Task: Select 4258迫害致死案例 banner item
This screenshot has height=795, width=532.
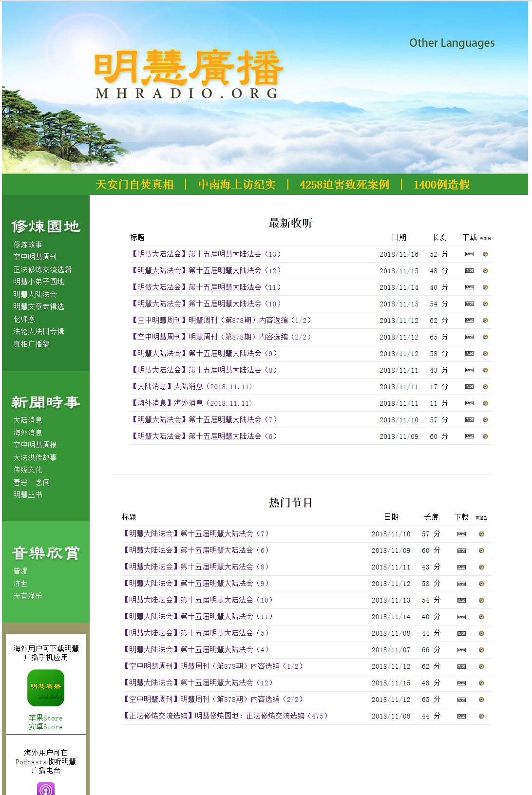Action: click(x=344, y=185)
